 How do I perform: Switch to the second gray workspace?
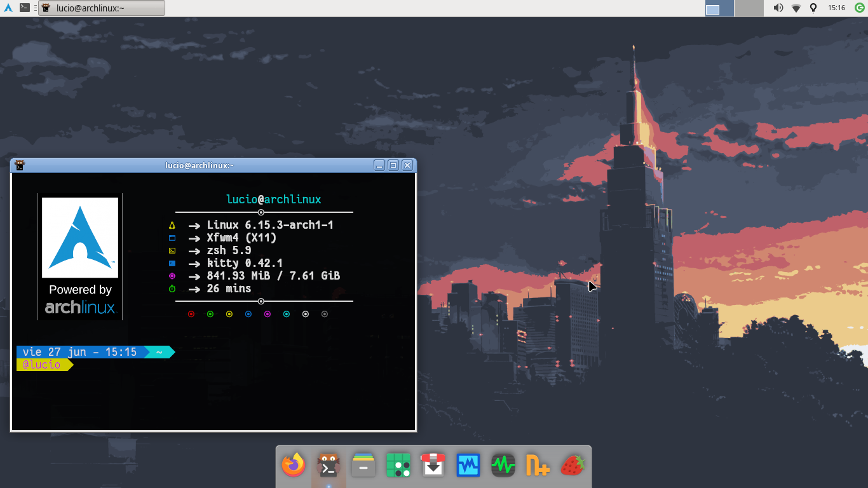[x=749, y=8]
